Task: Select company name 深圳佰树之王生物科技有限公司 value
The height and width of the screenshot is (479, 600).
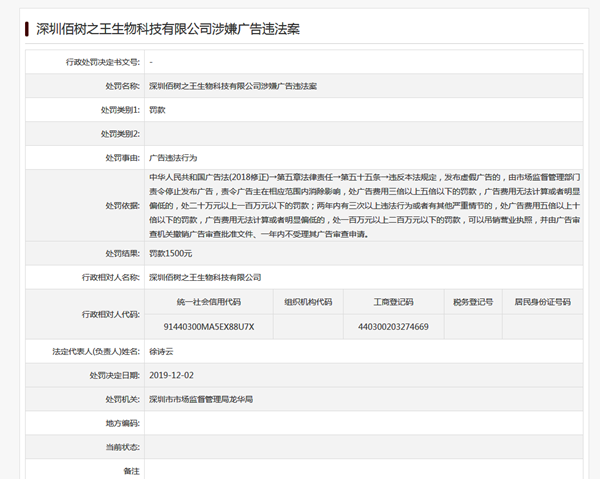Action: (205, 277)
